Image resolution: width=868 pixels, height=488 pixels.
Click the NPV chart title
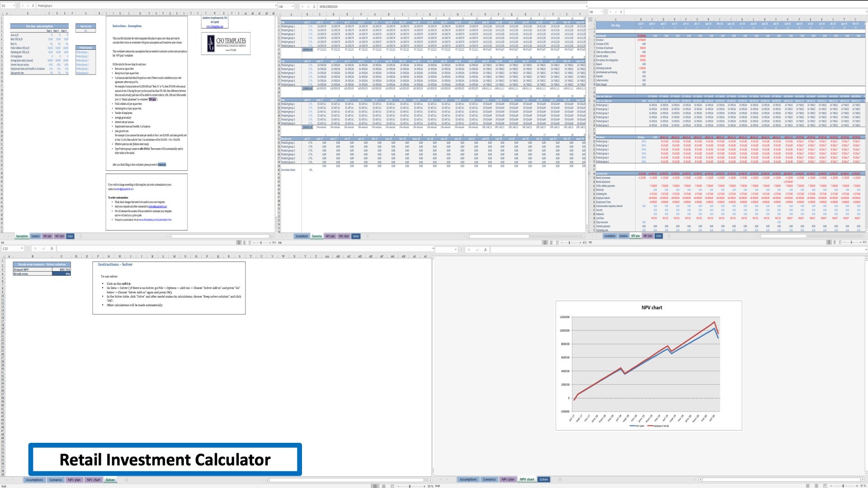tap(651, 308)
